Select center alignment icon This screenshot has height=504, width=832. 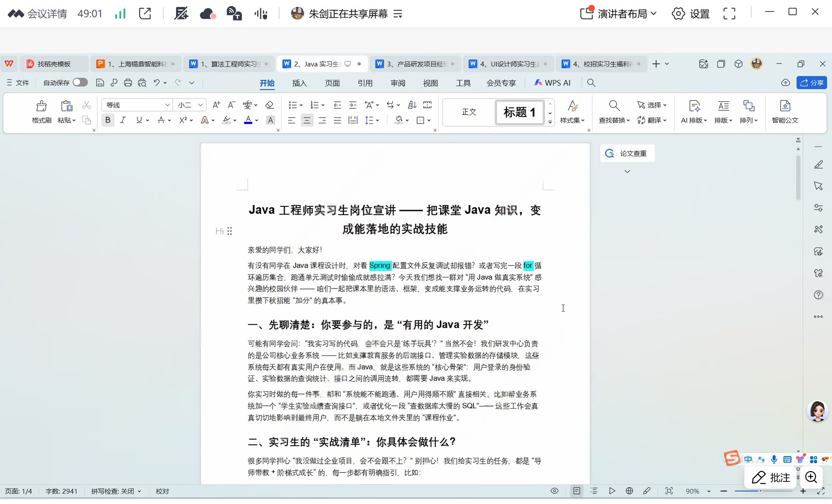coord(307,120)
